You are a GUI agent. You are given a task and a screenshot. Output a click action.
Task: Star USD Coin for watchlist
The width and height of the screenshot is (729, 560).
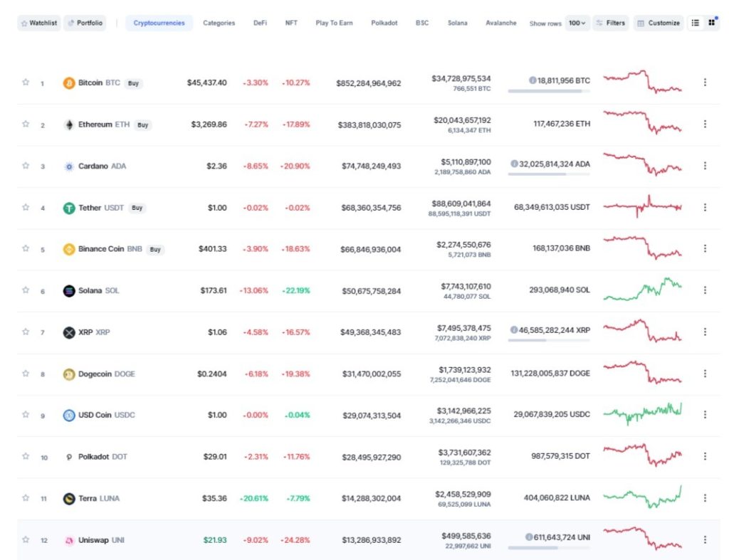point(26,414)
